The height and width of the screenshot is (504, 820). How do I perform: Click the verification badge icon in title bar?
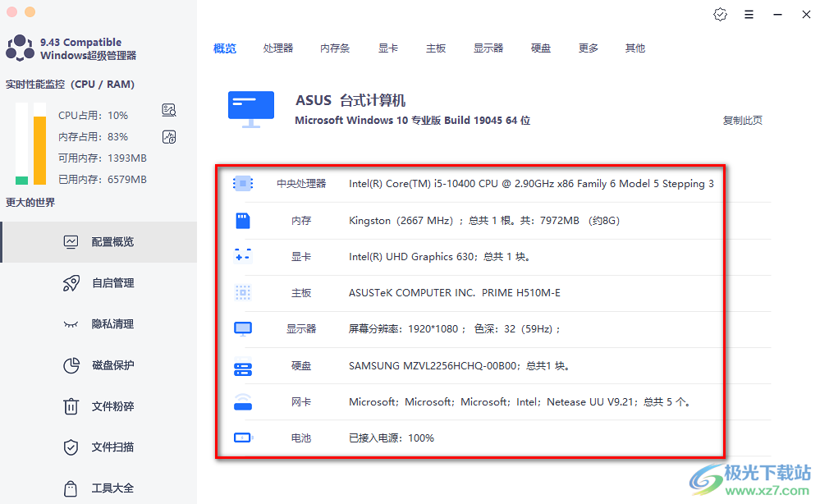coord(720,15)
